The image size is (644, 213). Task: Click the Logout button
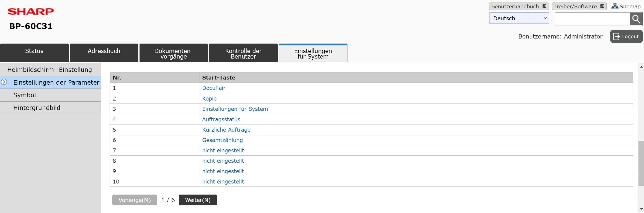[626, 37]
